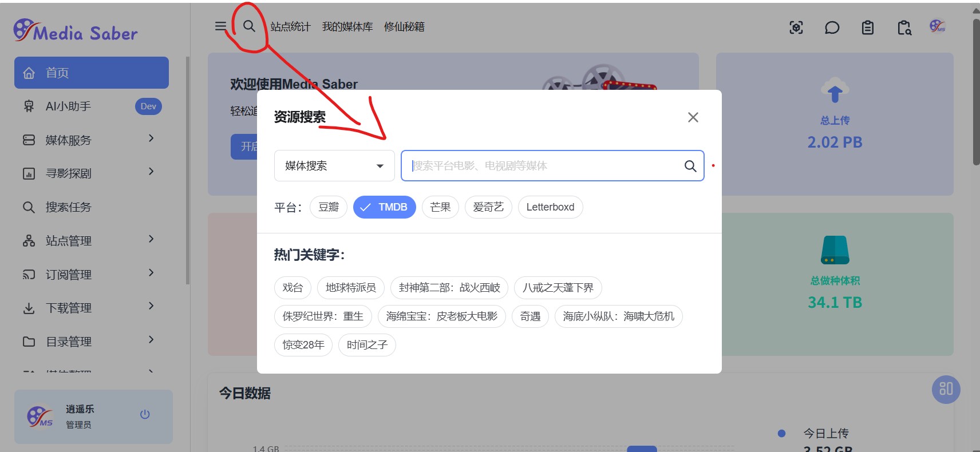The width and height of the screenshot is (980, 452).
Task: Click the search icon inside input field
Action: click(690, 166)
